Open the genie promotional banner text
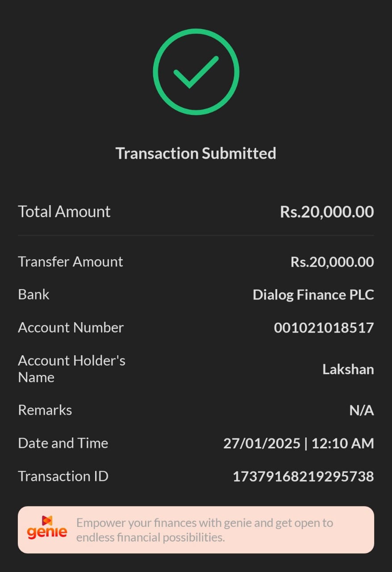 204,530
